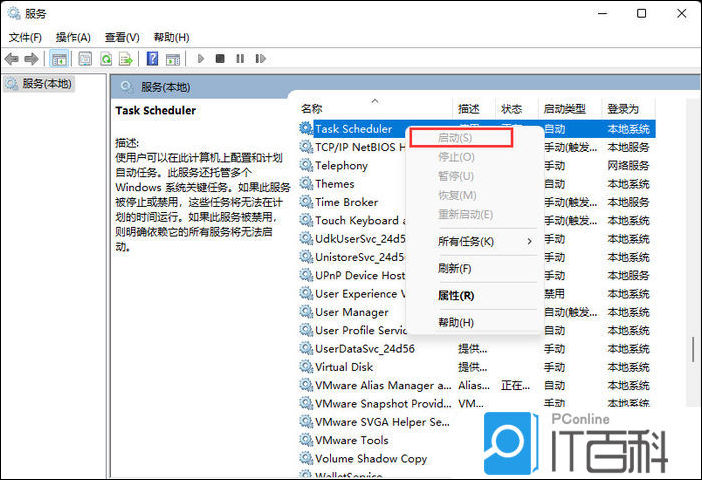Click the gear icon beside Themes
This screenshot has height=480, width=702.
[x=306, y=184]
